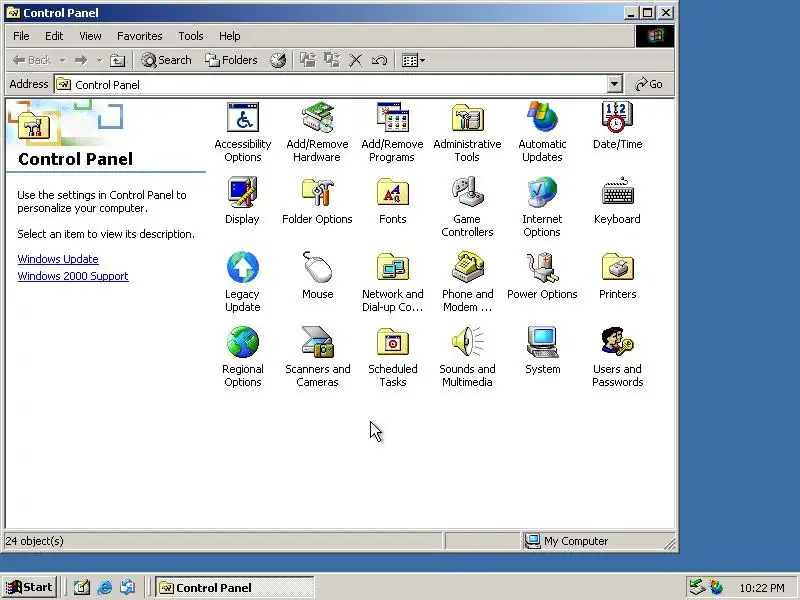
Task: Select the Mouse icon
Action: 317,276
